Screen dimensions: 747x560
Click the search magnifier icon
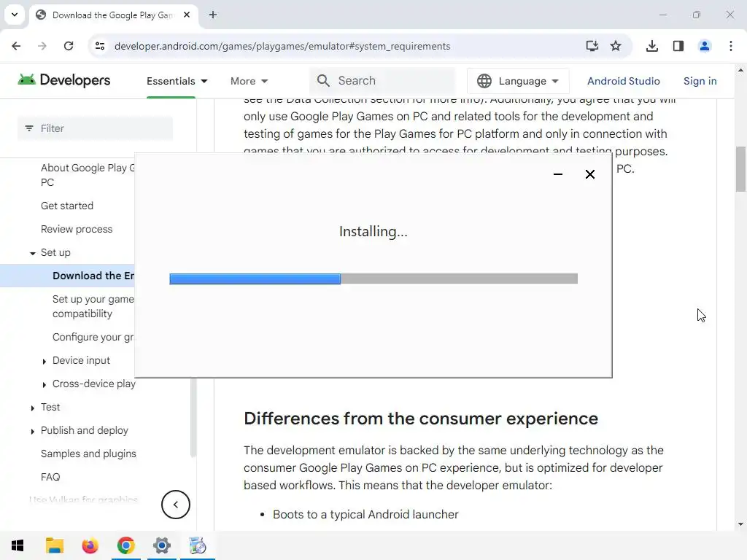(323, 80)
